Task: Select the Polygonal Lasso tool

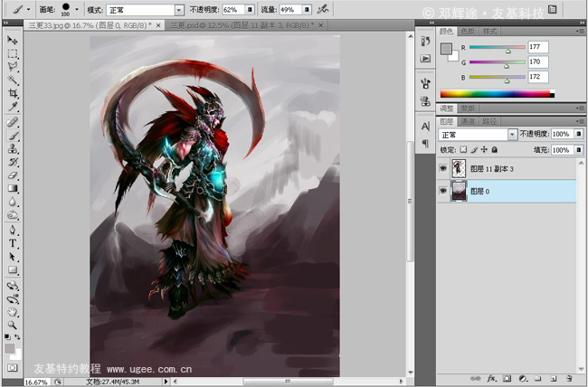Action: [13, 67]
